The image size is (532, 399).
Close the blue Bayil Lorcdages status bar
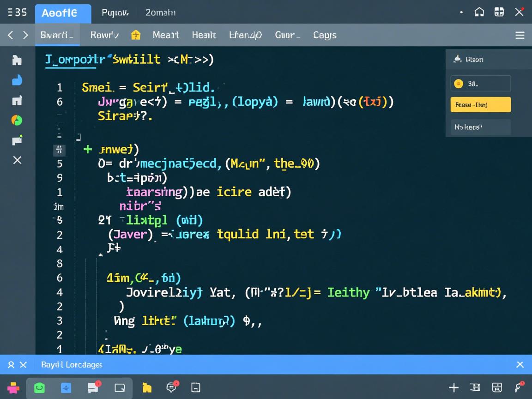pos(520,365)
